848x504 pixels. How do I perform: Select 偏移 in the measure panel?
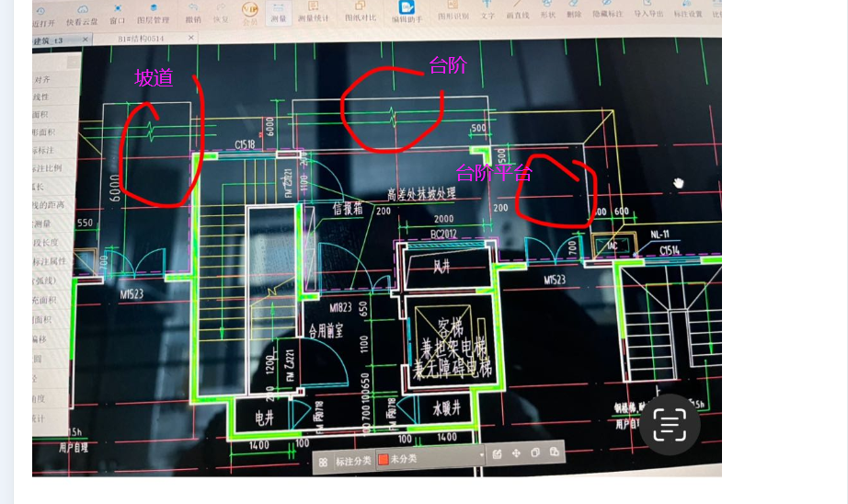coord(40,339)
